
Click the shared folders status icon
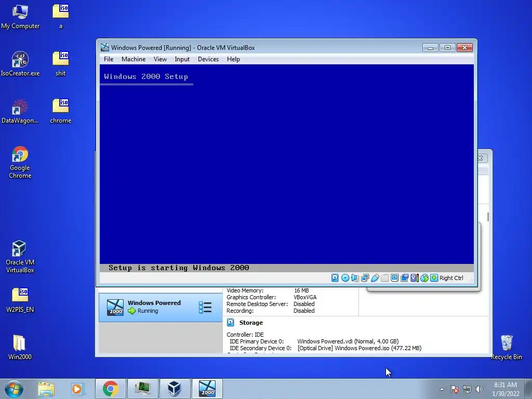(384, 278)
